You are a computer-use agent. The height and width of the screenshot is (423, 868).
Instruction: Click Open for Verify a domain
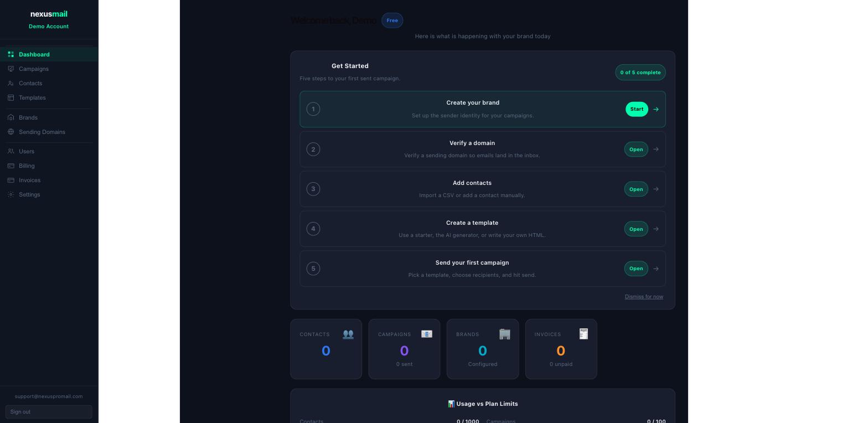[636, 149]
